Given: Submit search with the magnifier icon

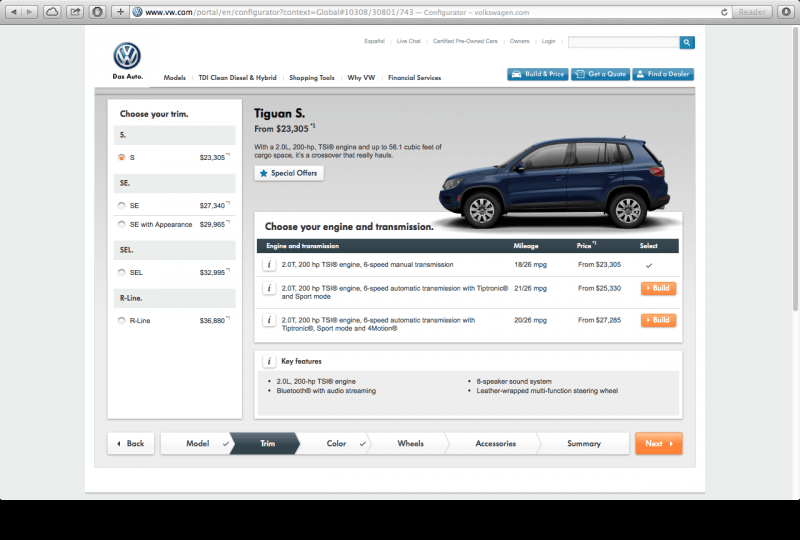Looking at the screenshot, I should pos(687,42).
